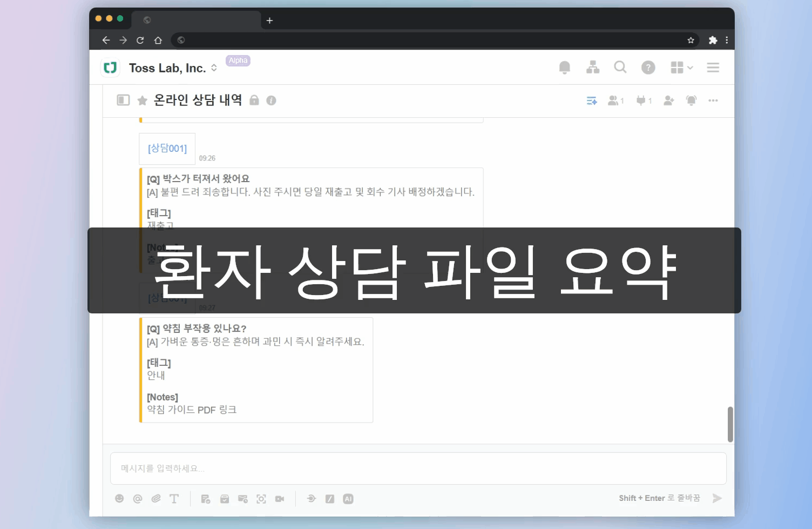Open the topic more options ellipsis

(713, 101)
